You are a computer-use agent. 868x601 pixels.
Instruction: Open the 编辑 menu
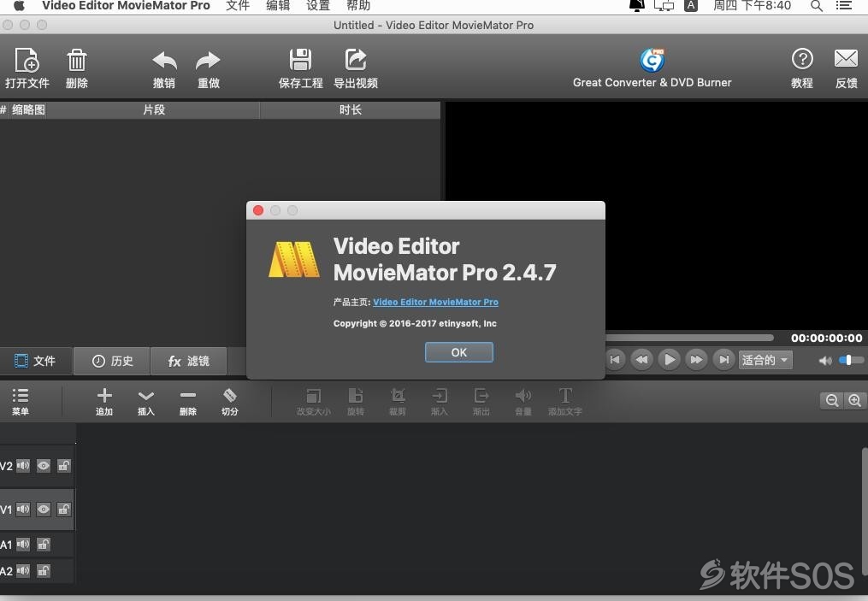coord(278,6)
